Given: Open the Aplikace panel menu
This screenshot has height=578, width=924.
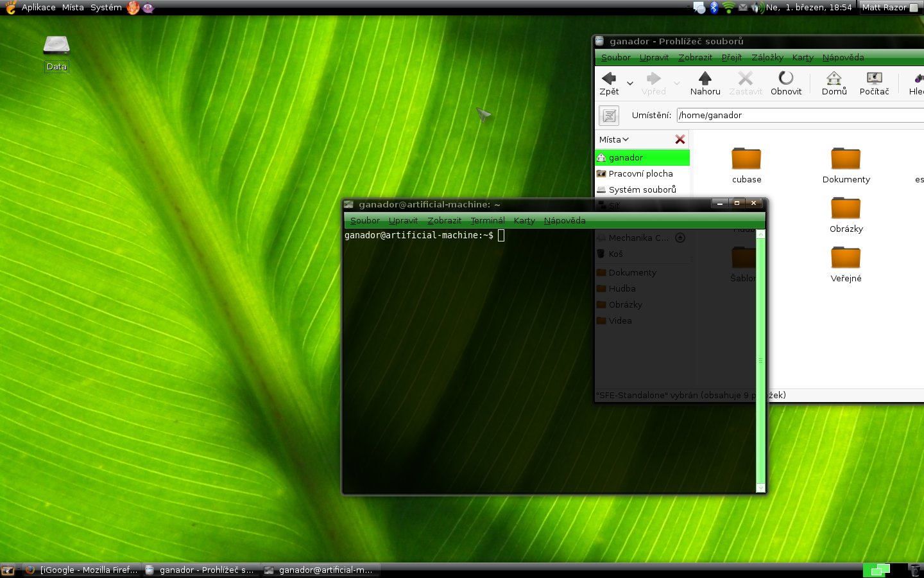Looking at the screenshot, I should pyautogui.click(x=38, y=8).
